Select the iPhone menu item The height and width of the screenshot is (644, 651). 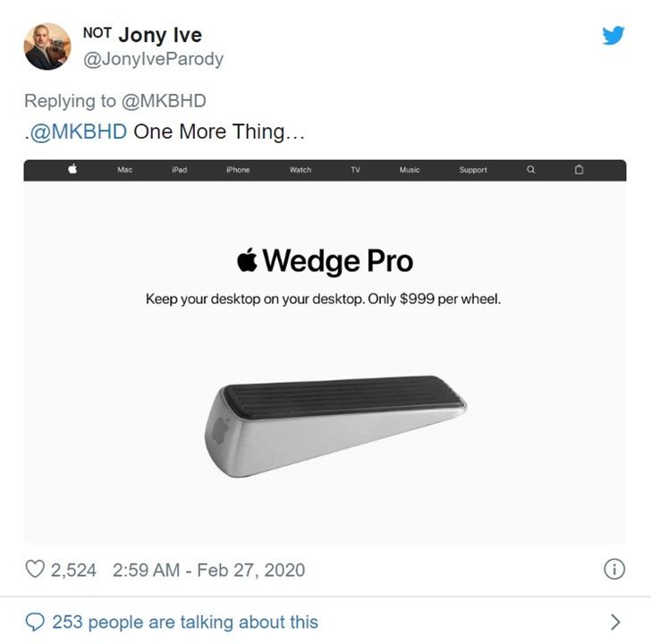[238, 169]
